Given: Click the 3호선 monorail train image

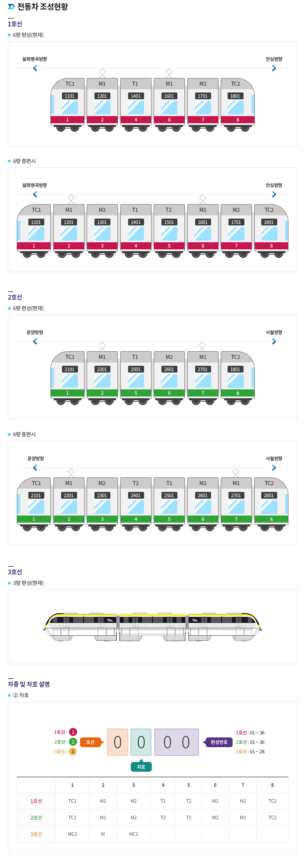Looking at the screenshot, I should pos(153,626).
